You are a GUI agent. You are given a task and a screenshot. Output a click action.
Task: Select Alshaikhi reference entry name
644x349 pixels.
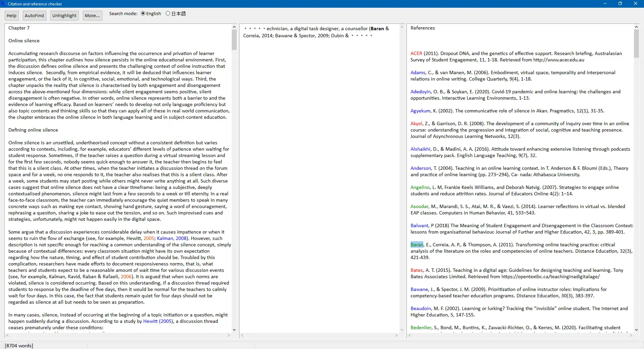click(x=420, y=149)
